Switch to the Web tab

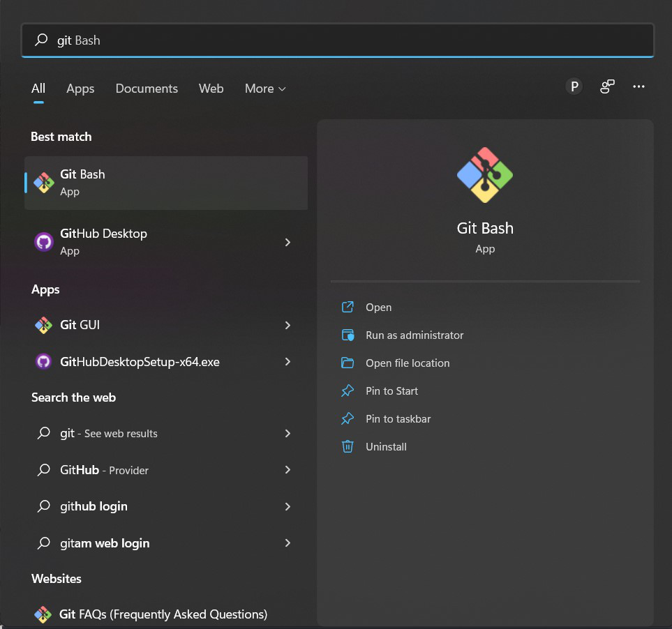(211, 89)
